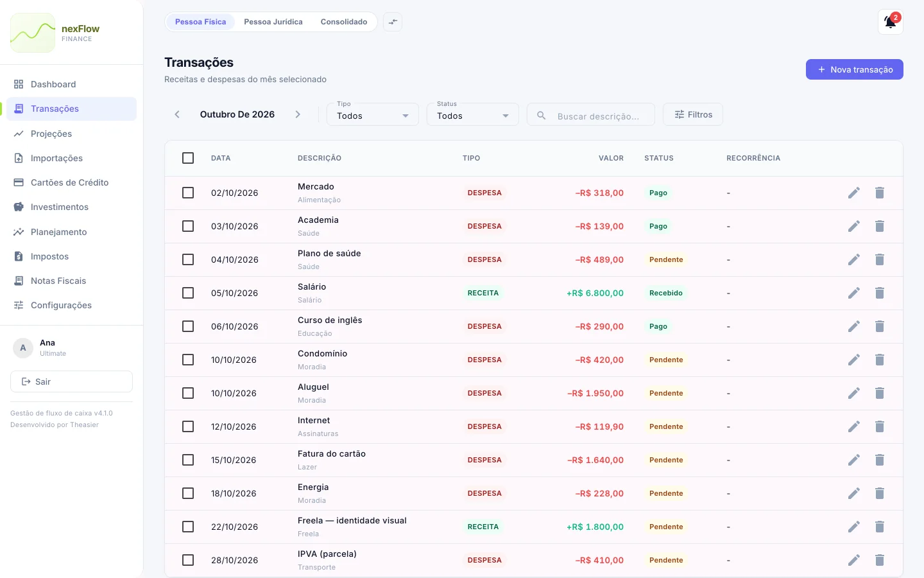Switch to the Consolidado tab
This screenshot has width=924, height=578.
click(344, 22)
